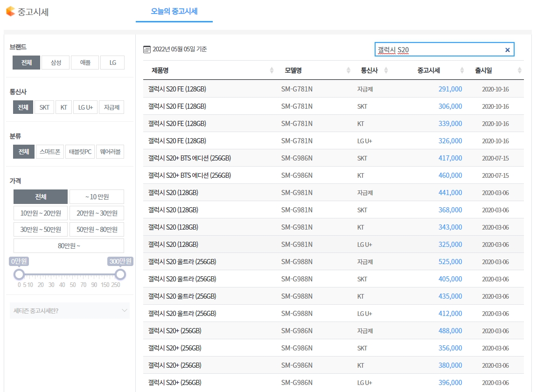Click 2022년 05월 05일 기준 date text
537x392 pixels.
(180, 49)
